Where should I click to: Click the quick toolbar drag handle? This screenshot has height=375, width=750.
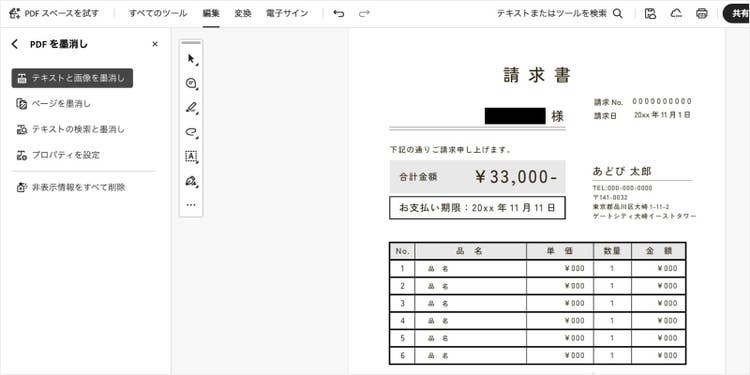[191, 43]
